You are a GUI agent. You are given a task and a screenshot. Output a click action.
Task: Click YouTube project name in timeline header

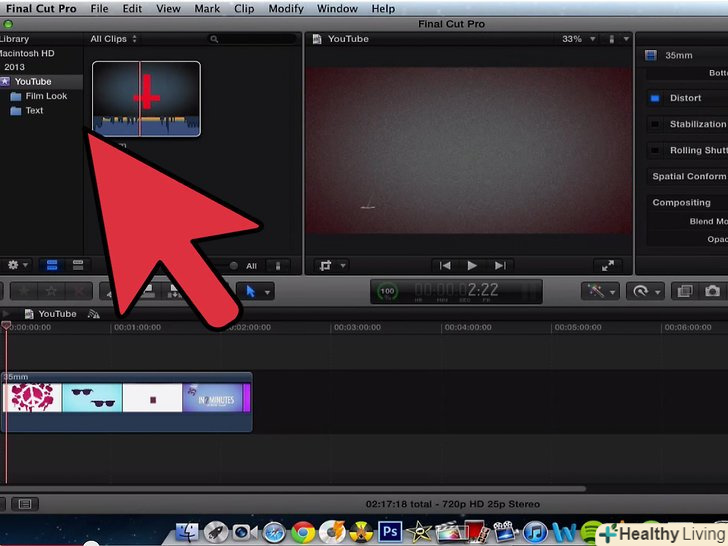57,314
